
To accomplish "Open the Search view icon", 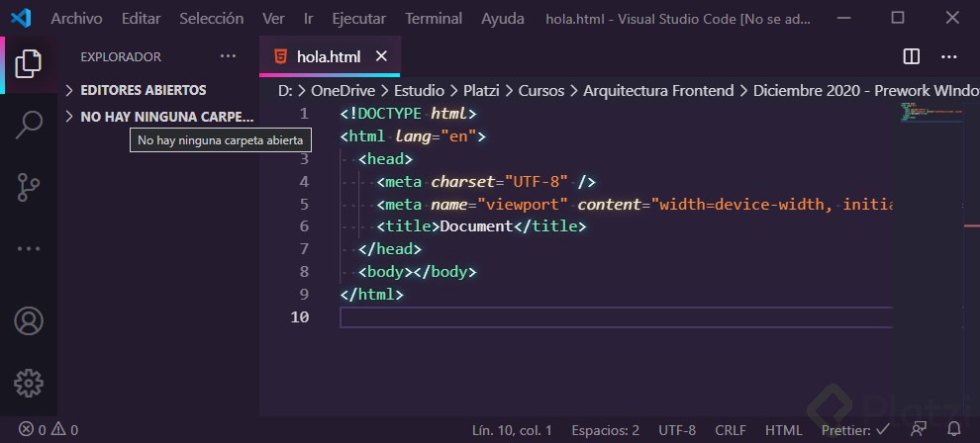I will click(x=29, y=125).
